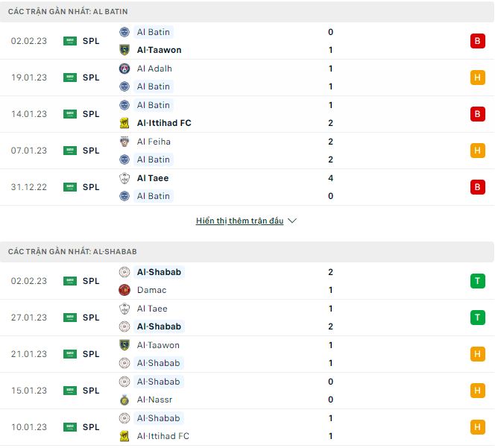Click 'Hiển thị thêm trận đấu' link
Viewport: 498px width, 448px height.
point(239,221)
